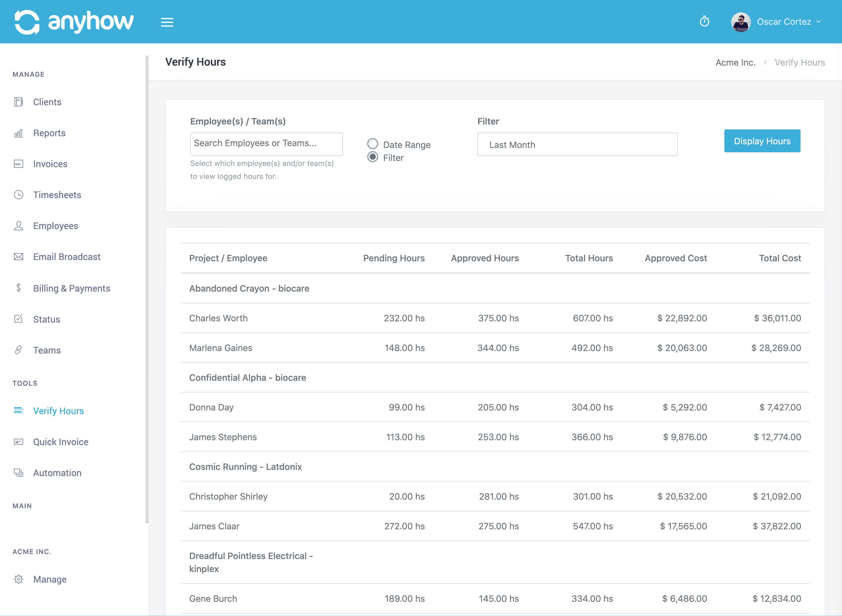This screenshot has height=616, width=842.
Task: Select the Reports icon
Action: 19,133
